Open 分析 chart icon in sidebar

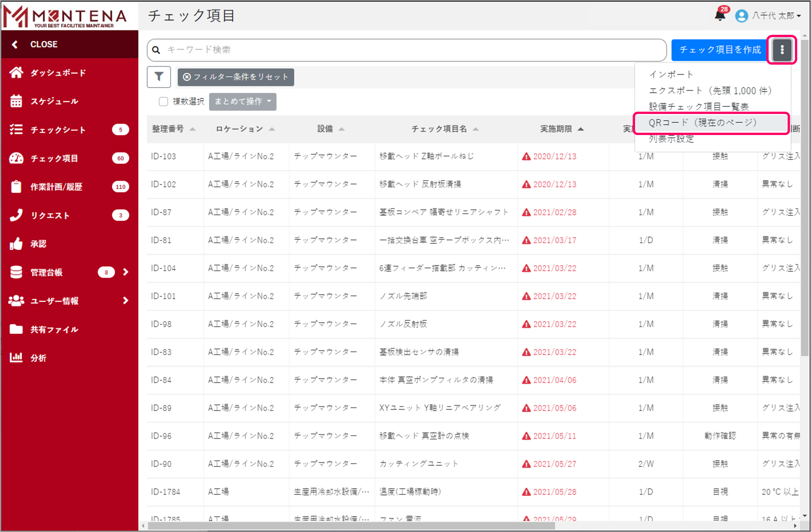[x=16, y=358]
